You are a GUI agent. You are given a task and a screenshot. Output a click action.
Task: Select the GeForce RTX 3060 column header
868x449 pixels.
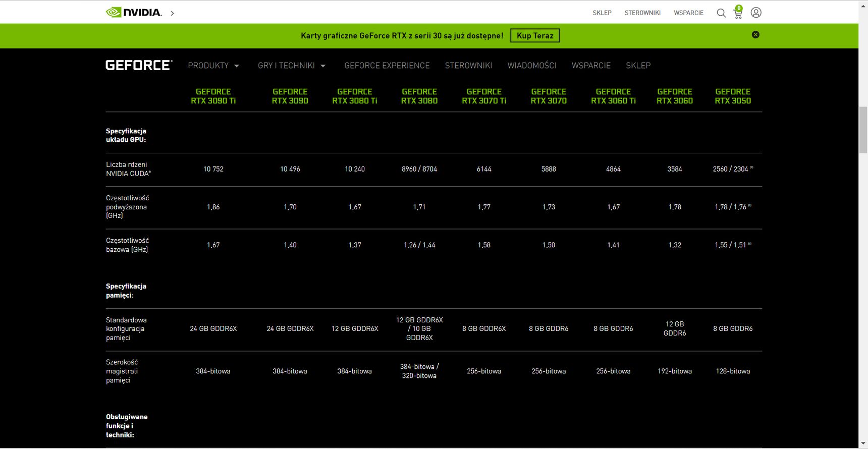(x=675, y=96)
